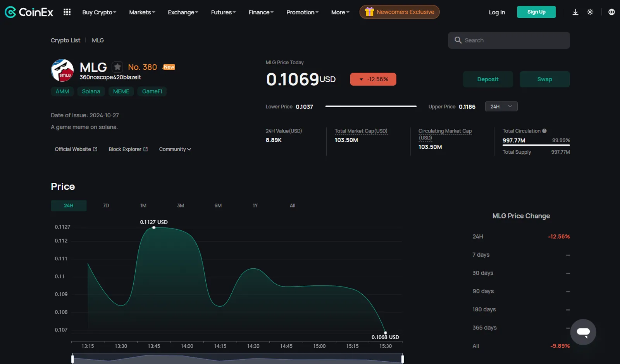Click the Circulating Market Cap label
Screen dimensions: 620x364
(445, 134)
